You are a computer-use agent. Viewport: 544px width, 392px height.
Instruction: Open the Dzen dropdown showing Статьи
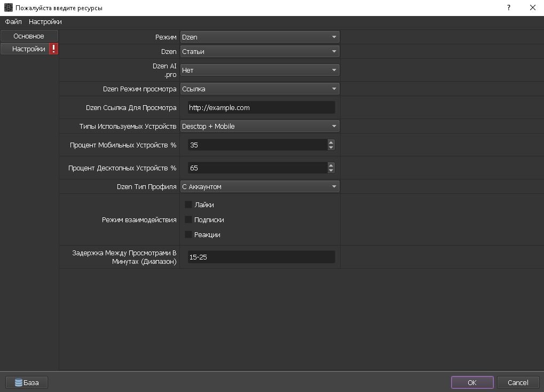[260, 51]
